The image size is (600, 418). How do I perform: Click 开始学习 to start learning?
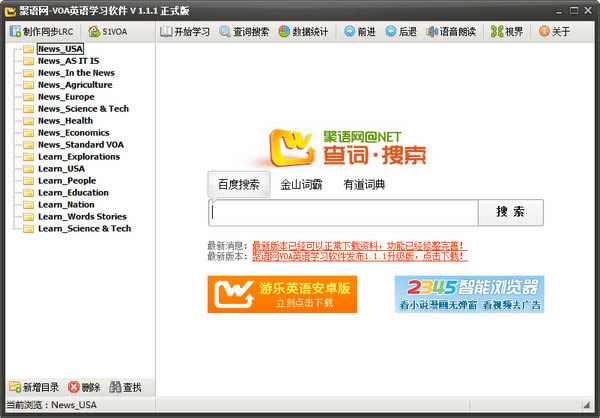click(186, 31)
